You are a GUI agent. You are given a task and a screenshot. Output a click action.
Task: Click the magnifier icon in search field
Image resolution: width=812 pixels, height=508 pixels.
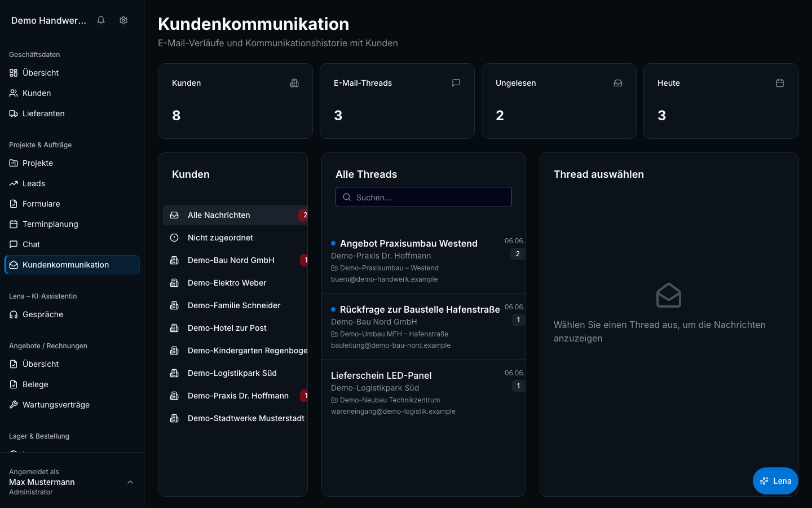347,197
